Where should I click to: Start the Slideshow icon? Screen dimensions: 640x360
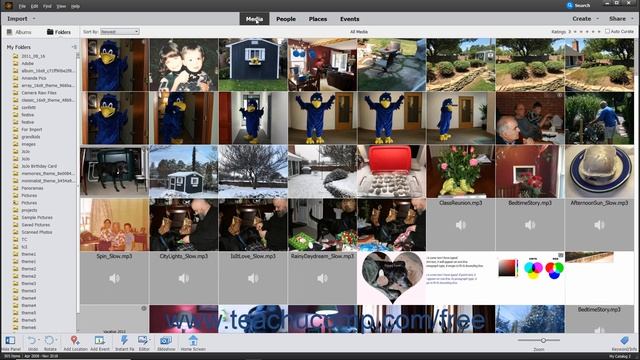[166, 340]
